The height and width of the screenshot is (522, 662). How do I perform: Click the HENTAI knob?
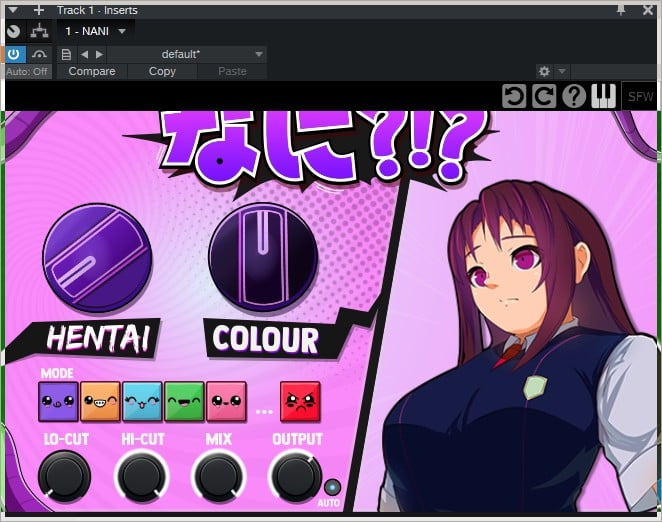coord(97,258)
